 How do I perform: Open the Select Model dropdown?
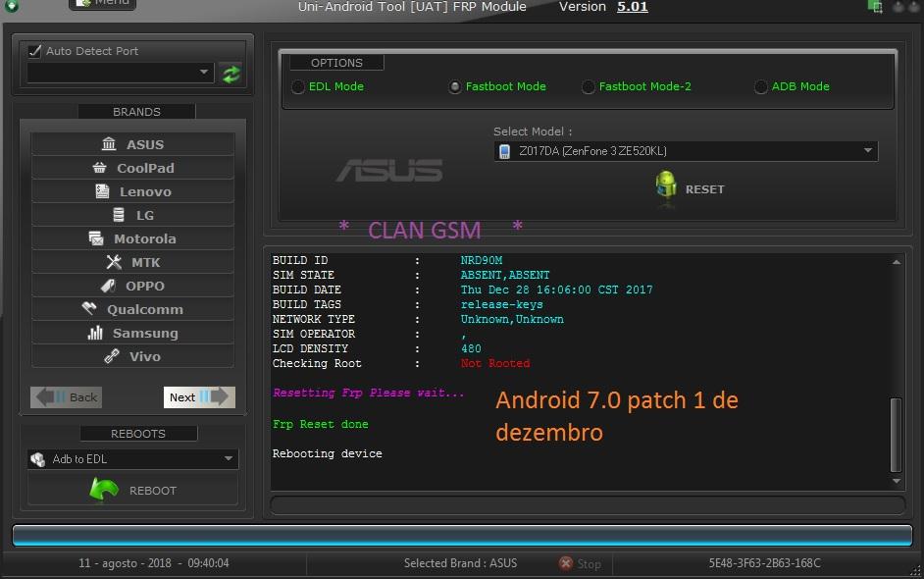click(x=686, y=151)
